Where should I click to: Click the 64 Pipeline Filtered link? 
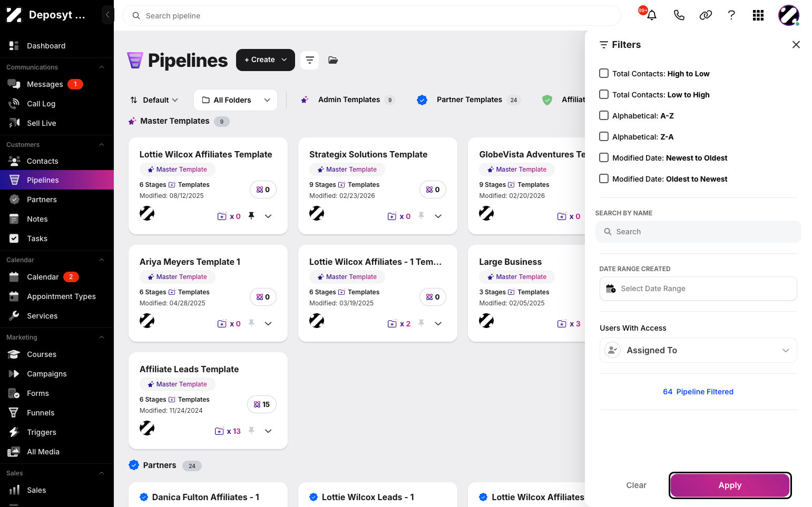(x=698, y=392)
